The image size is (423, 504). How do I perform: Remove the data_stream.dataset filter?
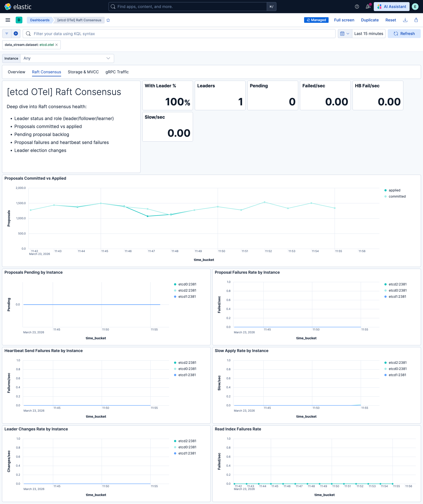(57, 45)
